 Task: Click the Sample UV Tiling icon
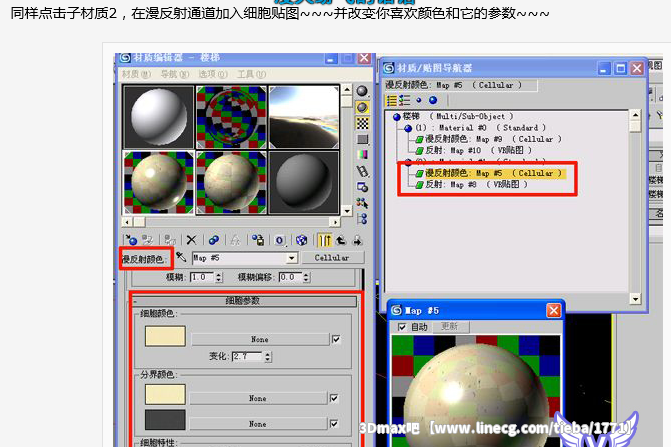362,139
